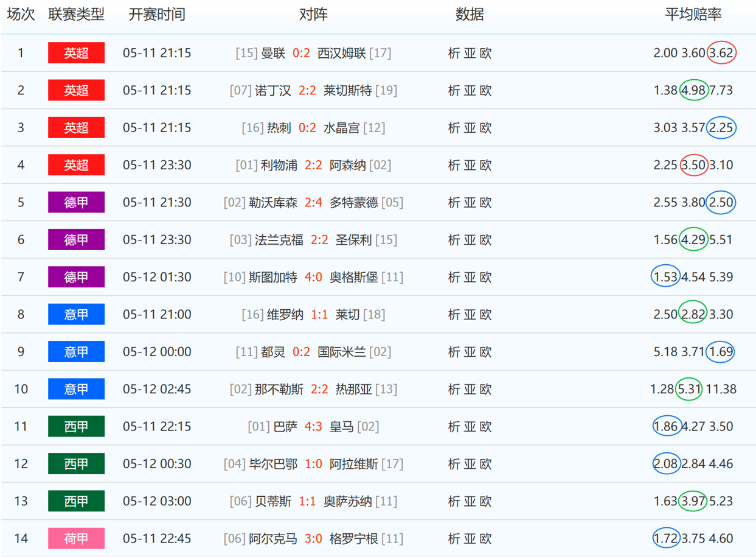Select team 奥格斯堡

[x=354, y=278]
